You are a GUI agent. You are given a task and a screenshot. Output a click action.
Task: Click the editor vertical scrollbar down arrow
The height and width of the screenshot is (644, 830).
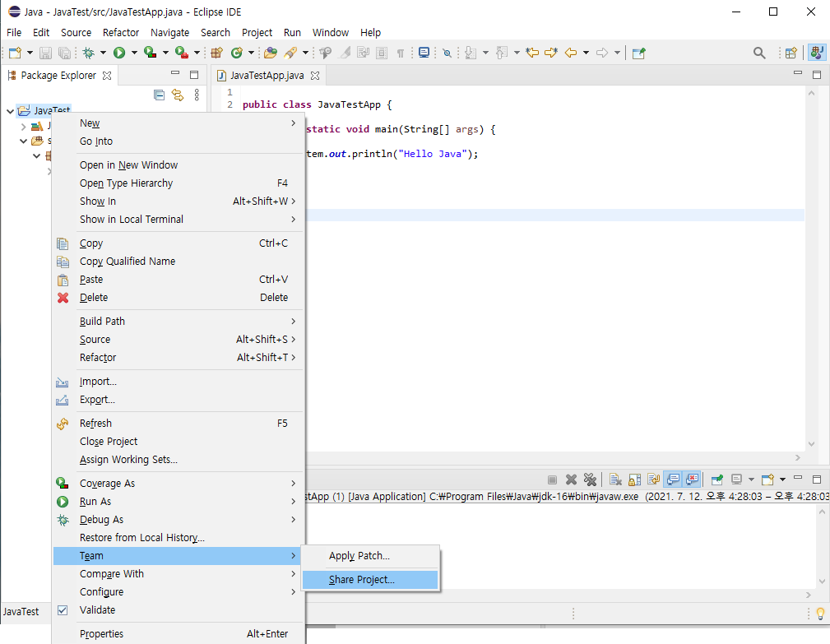point(811,444)
